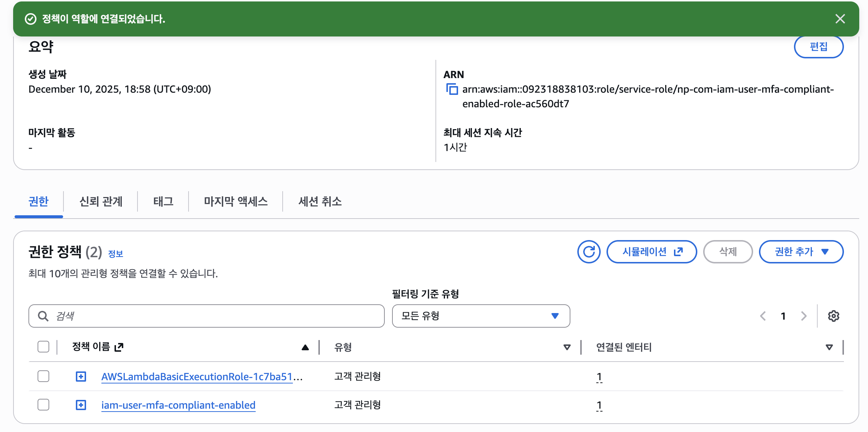This screenshot has width=868, height=432.
Task: Go to next page arrow
Action: coord(804,316)
